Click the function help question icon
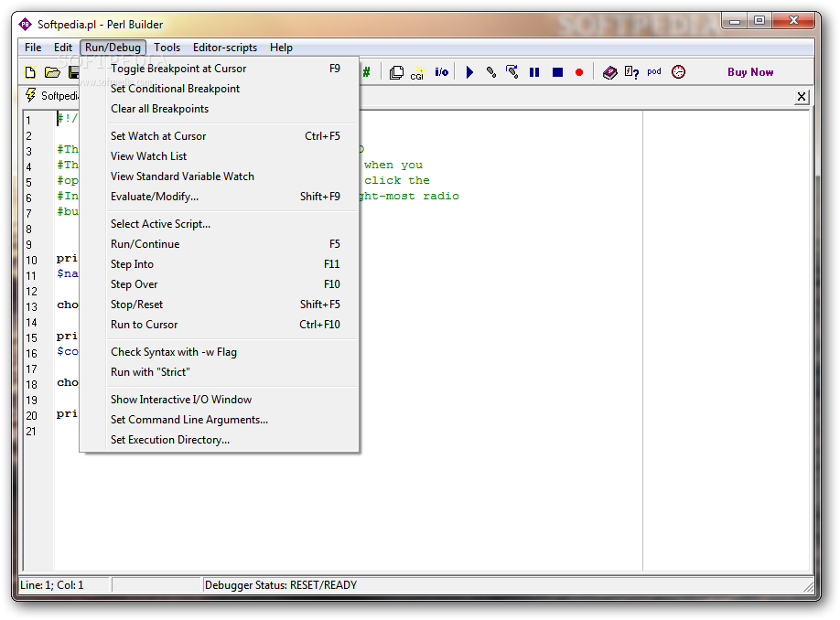 [x=631, y=72]
